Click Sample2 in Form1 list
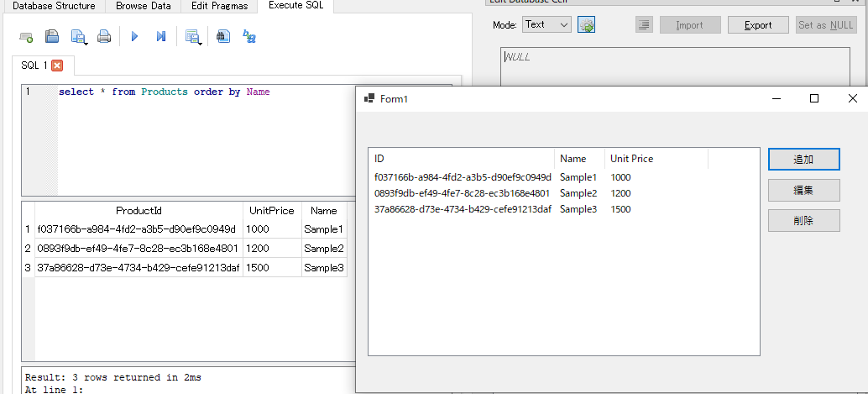 point(578,193)
